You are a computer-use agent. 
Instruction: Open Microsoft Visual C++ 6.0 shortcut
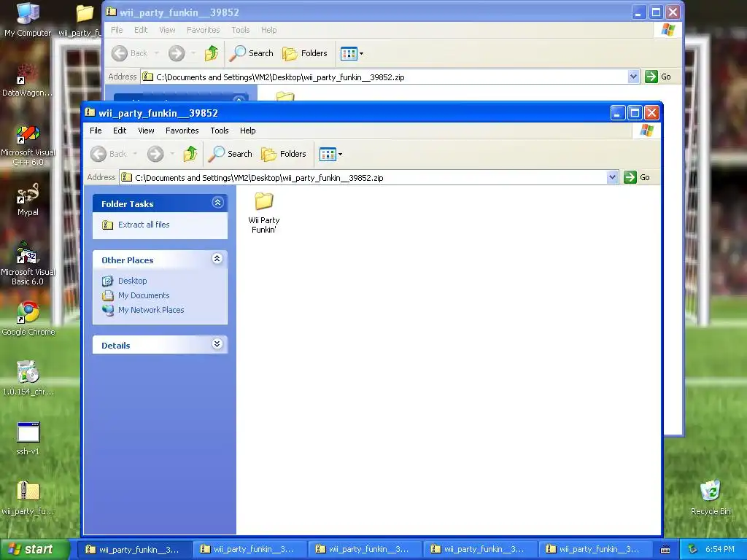28,145
